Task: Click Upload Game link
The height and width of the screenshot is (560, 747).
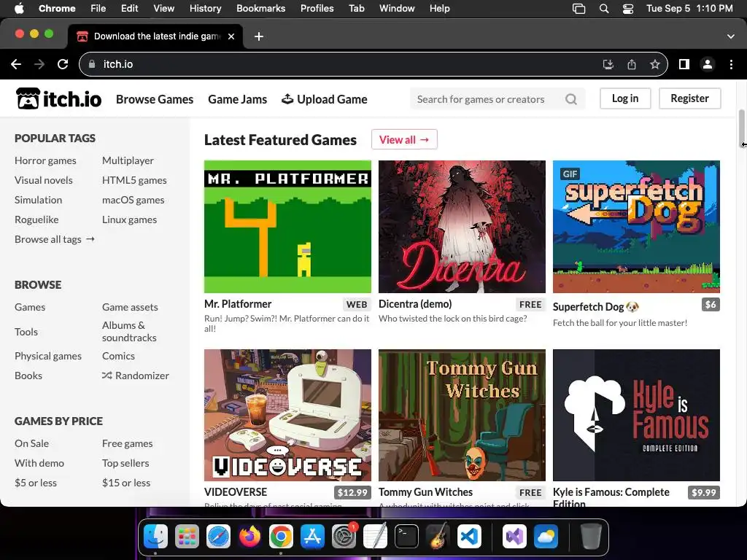Action: coord(325,99)
